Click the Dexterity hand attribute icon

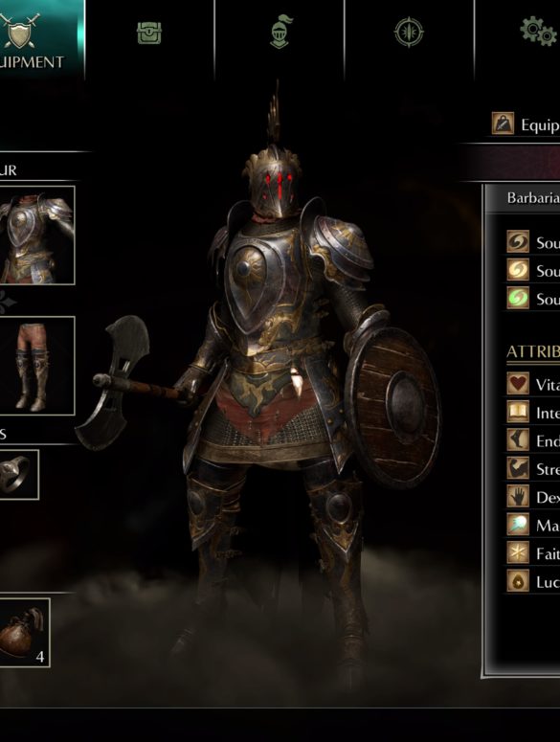coord(518,496)
